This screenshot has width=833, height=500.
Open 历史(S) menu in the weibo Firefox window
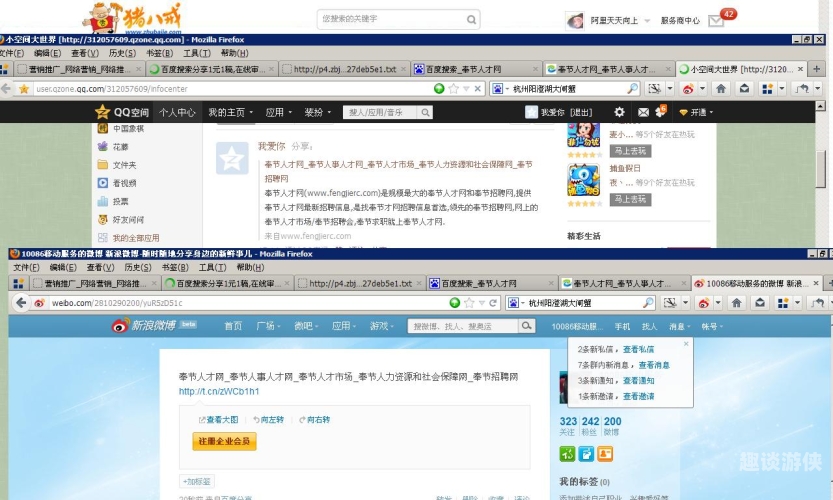pos(138,267)
